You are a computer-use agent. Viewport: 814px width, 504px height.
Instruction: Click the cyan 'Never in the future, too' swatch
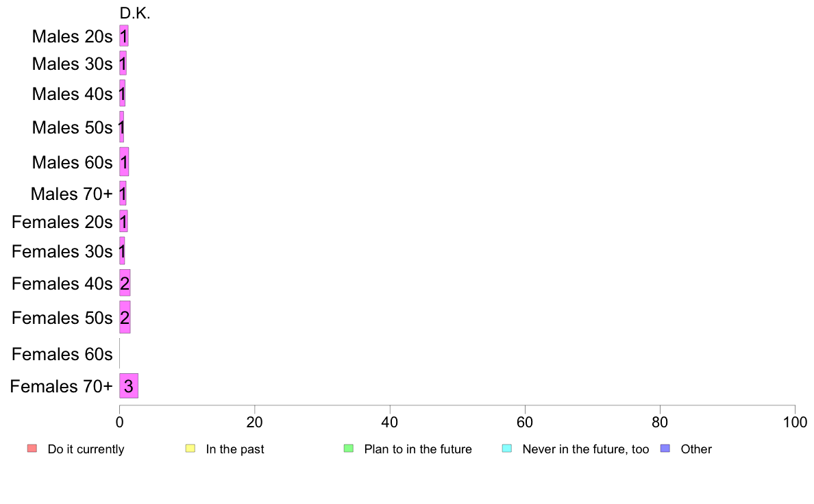tap(507, 449)
